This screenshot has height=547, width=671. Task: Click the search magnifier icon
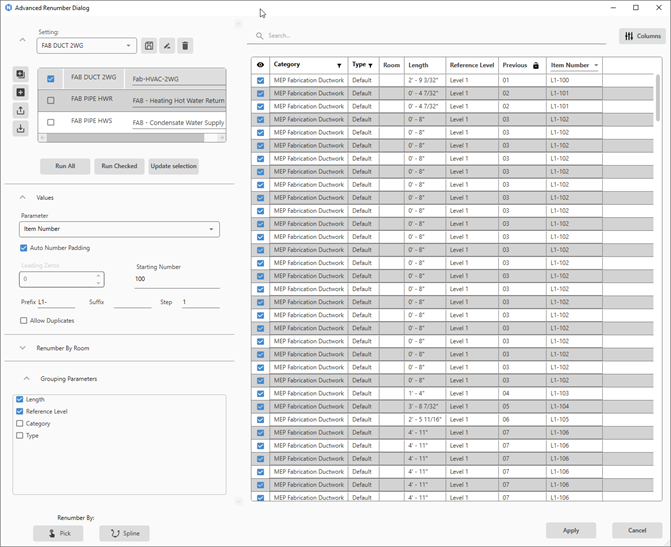(259, 36)
